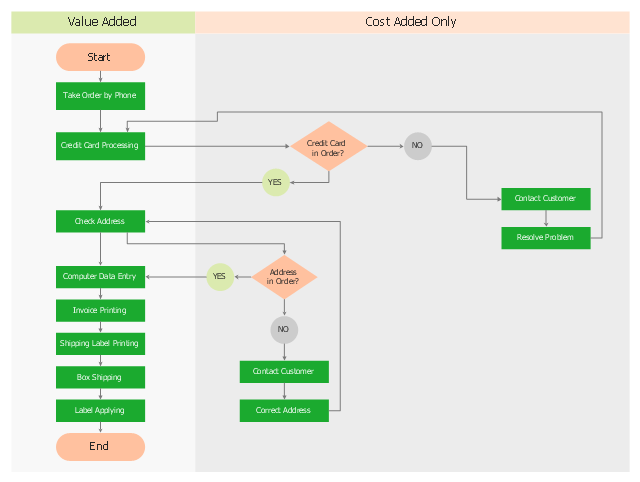The width and height of the screenshot is (640, 482).
Task: Click the YES circle beside Address diamond
Action: tap(220, 277)
